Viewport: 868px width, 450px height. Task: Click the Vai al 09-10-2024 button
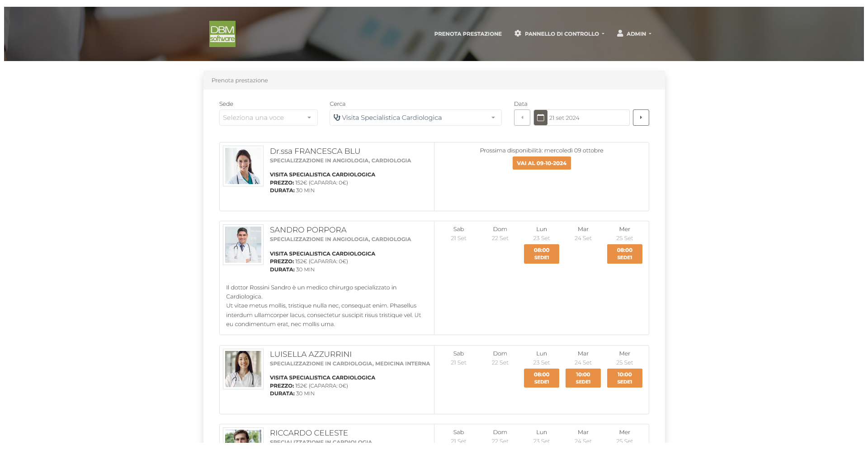click(x=542, y=163)
